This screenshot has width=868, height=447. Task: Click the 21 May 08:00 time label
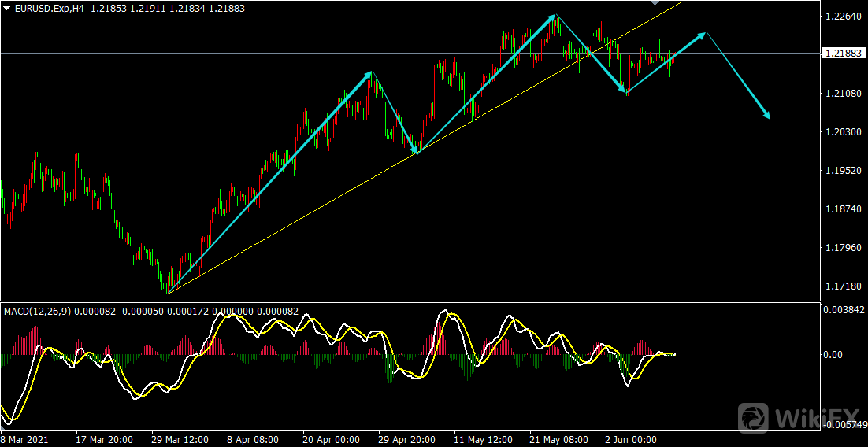pyautogui.click(x=558, y=440)
